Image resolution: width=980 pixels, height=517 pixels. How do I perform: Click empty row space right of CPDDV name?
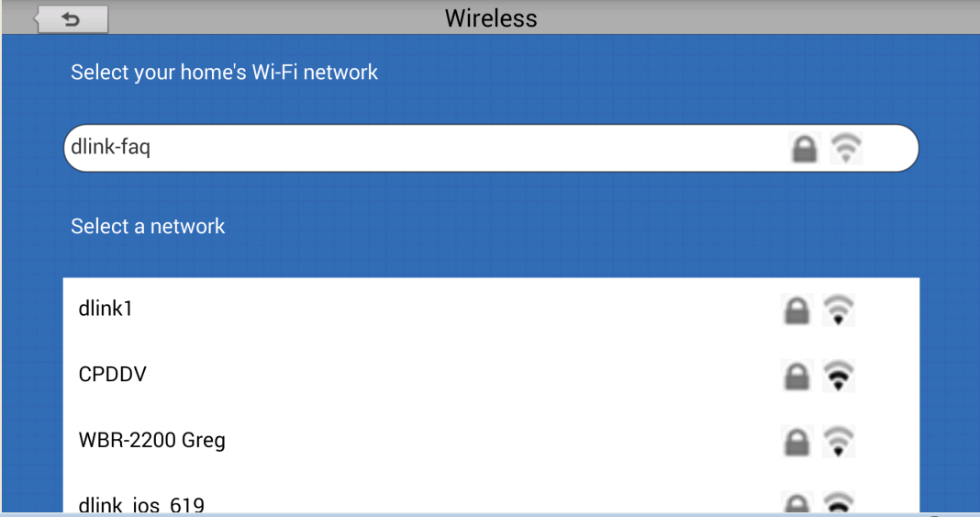coord(459,375)
